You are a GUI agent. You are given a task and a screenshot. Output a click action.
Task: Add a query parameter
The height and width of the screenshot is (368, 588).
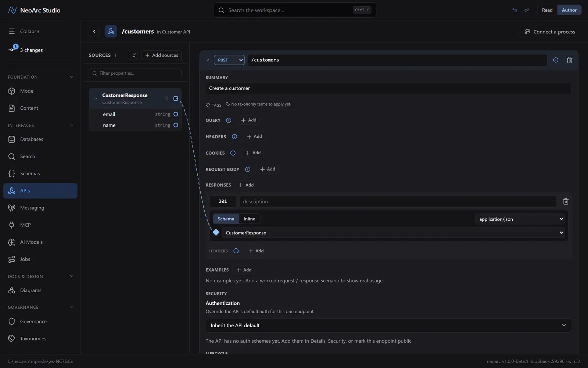pos(249,120)
